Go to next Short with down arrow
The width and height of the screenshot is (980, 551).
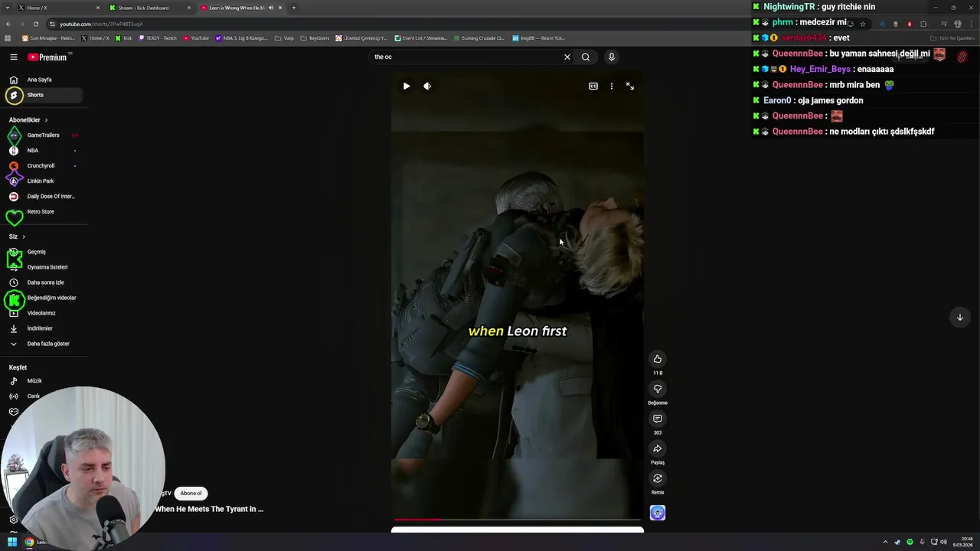[959, 317]
